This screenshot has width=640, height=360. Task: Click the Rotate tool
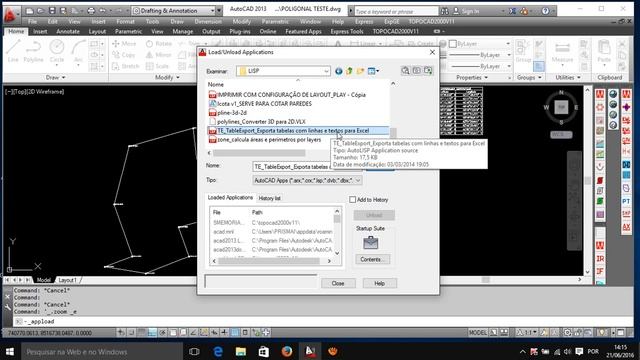pyautogui.click(x=159, y=43)
